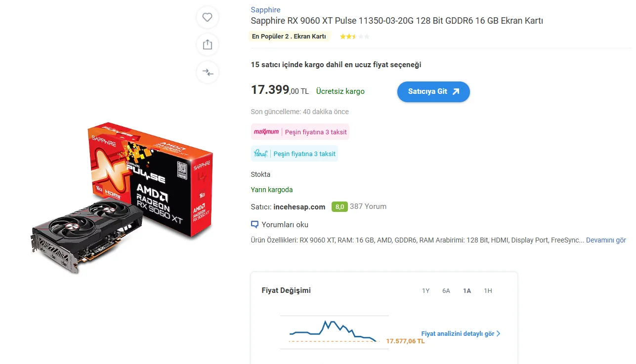Click the price change line chart
636x364 pixels.
tap(335, 332)
